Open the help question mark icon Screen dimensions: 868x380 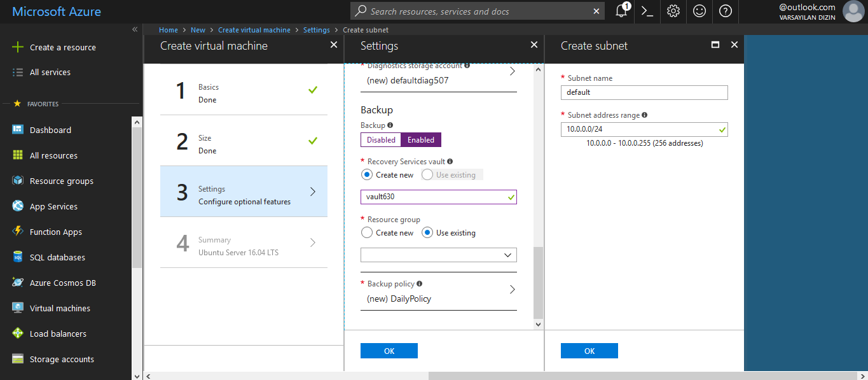click(x=726, y=11)
